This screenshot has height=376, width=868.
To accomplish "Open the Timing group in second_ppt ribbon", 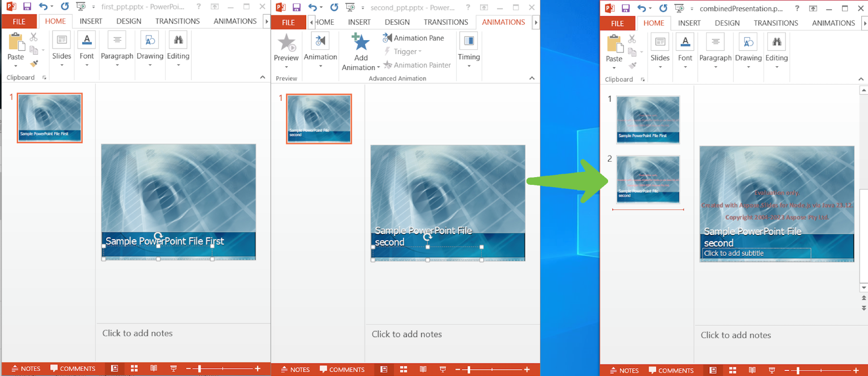I will [x=469, y=49].
